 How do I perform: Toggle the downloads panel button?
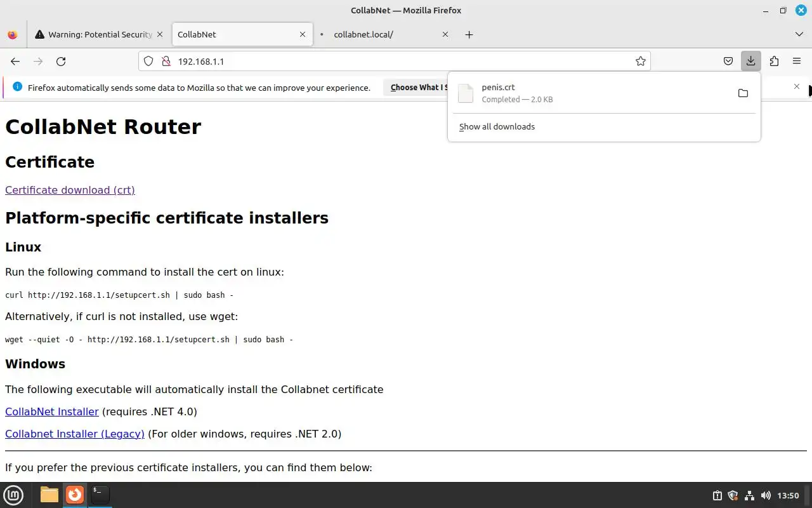(x=751, y=61)
